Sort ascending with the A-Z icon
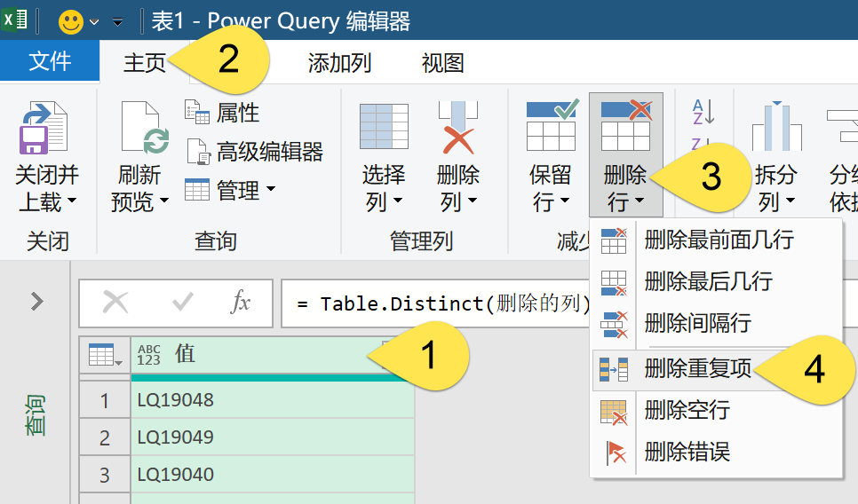This screenshot has width=858, height=504. coord(703,112)
